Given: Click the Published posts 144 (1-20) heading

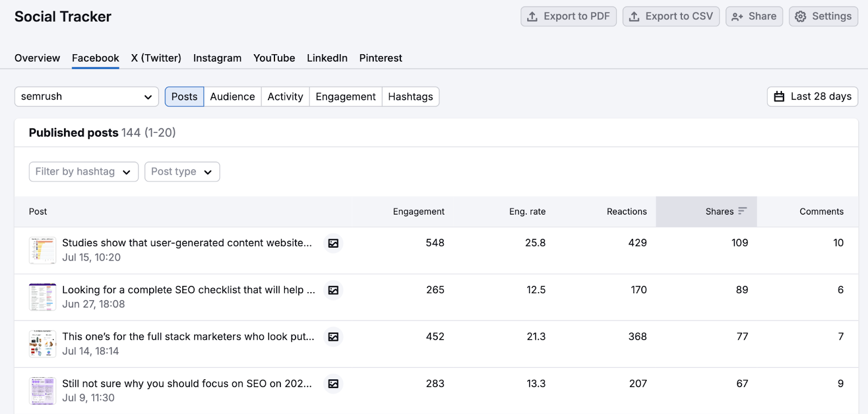Looking at the screenshot, I should 102,133.
